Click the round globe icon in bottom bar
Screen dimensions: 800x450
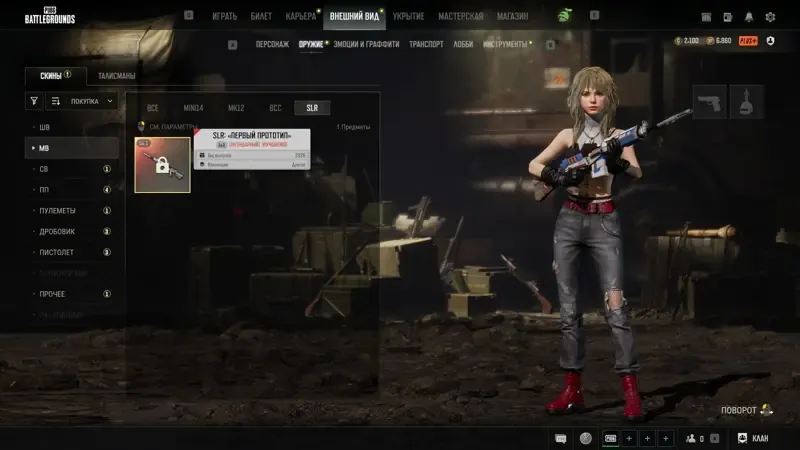pos(586,438)
